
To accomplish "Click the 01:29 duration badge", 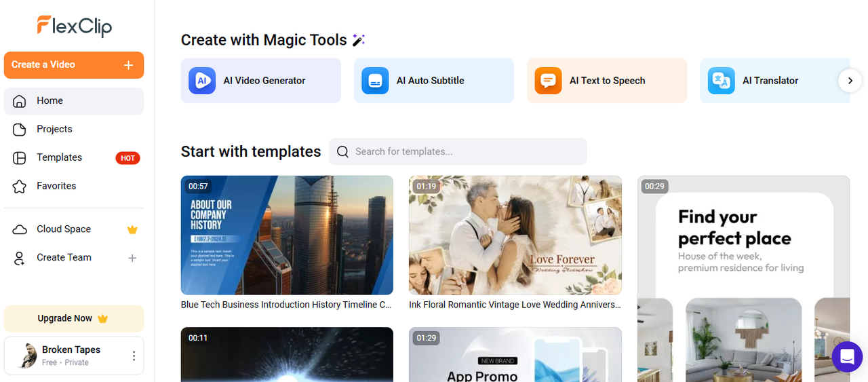I will (x=427, y=338).
